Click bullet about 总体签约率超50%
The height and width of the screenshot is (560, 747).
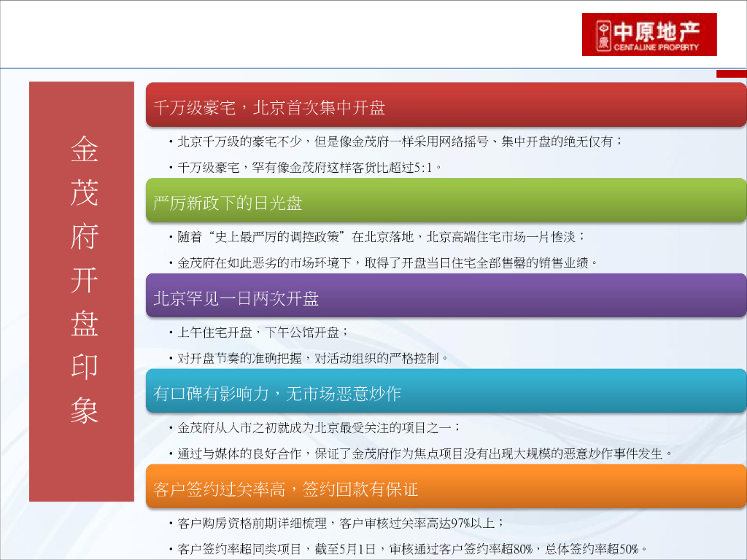(x=408, y=549)
